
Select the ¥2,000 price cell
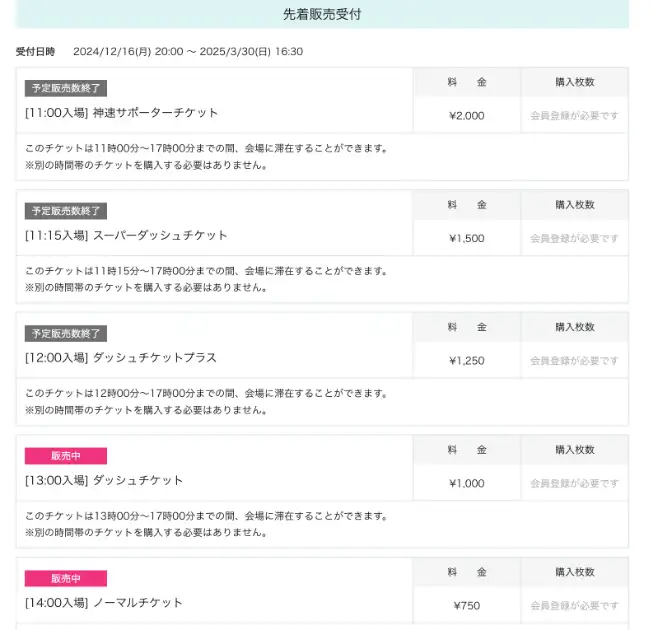(467, 116)
